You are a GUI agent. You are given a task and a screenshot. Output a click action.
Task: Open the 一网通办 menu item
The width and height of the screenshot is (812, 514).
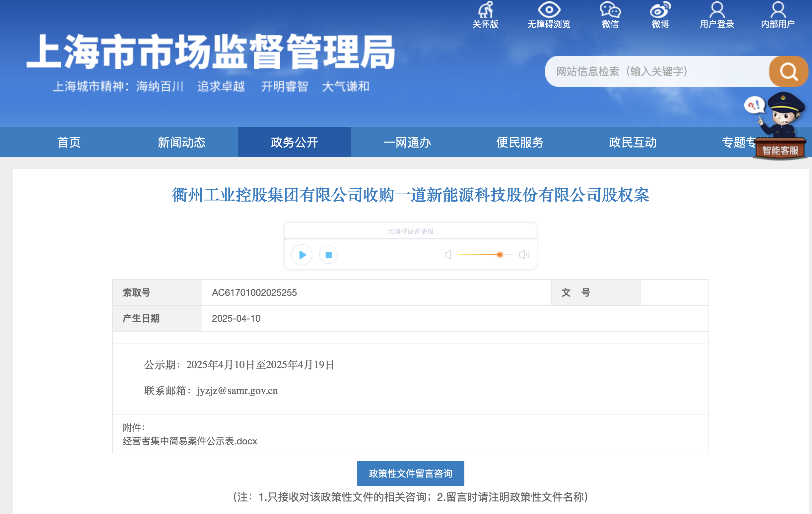point(407,142)
